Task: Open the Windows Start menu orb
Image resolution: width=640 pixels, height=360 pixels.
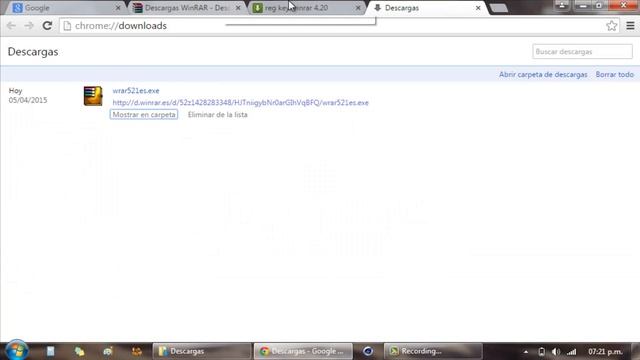Action: tap(17, 351)
